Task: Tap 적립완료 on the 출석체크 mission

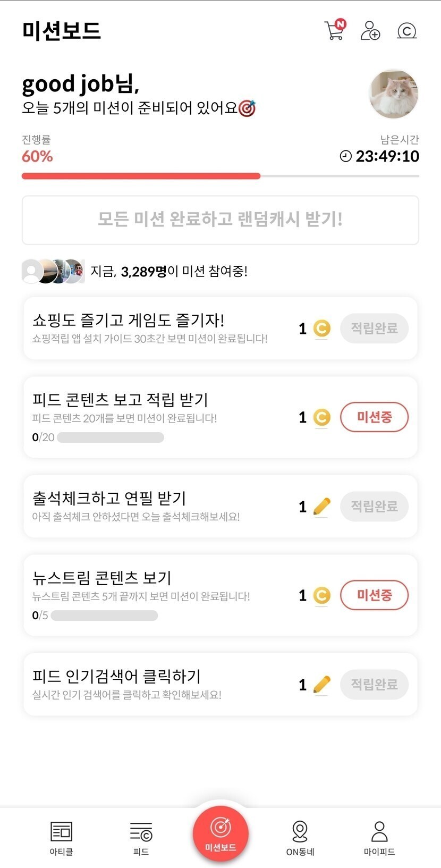Action: click(x=374, y=506)
